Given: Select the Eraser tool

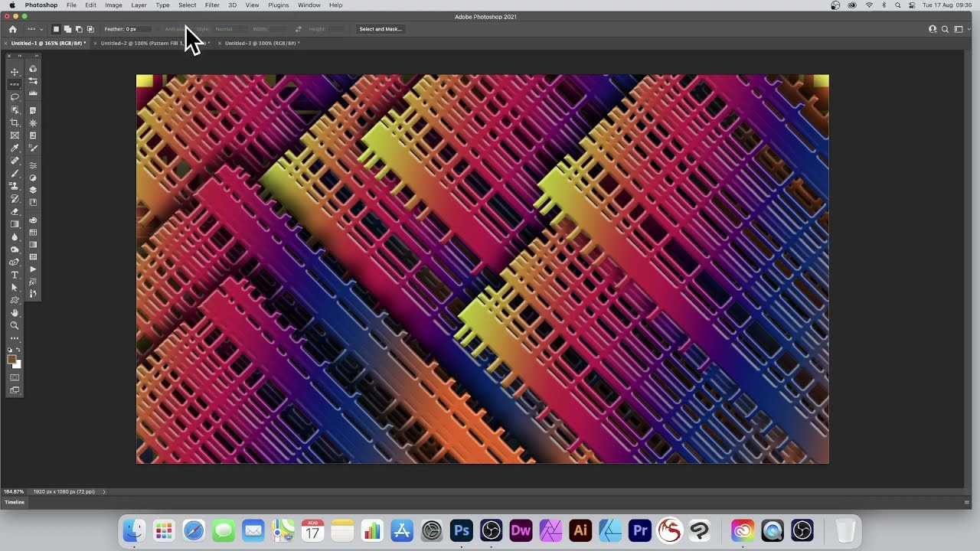Looking at the screenshot, I should tap(15, 211).
